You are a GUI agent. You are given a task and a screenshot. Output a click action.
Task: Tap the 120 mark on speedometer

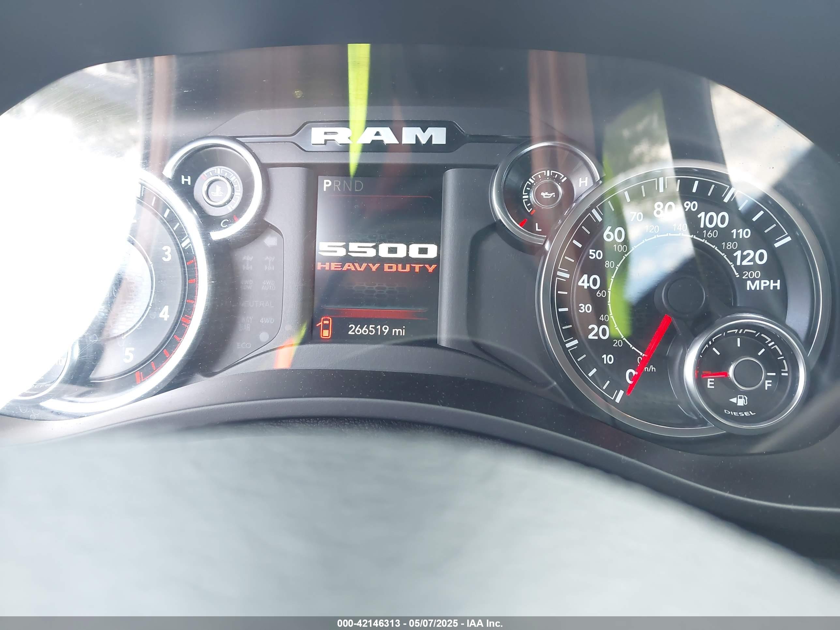[750, 258]
